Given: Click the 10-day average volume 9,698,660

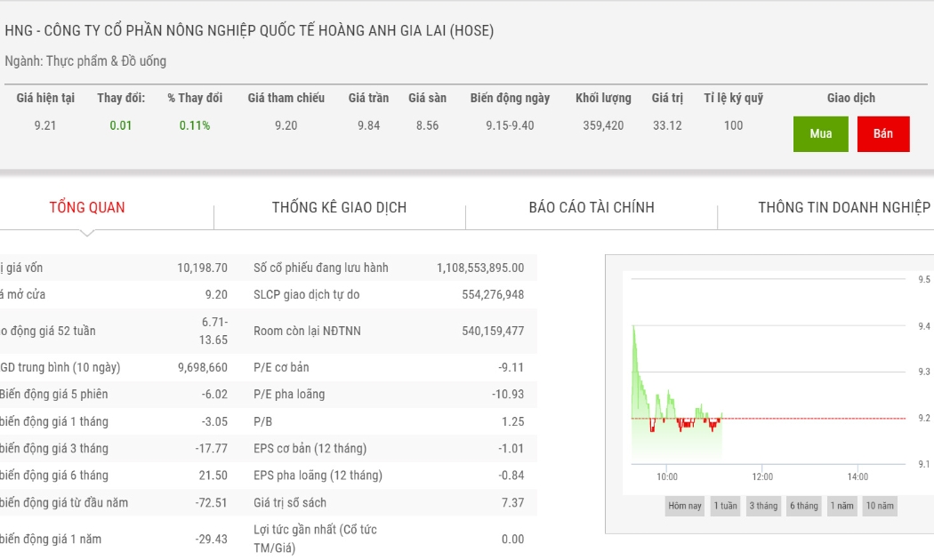Looking at the screenshot, I should pyautogui.click(x=203, y=367).
